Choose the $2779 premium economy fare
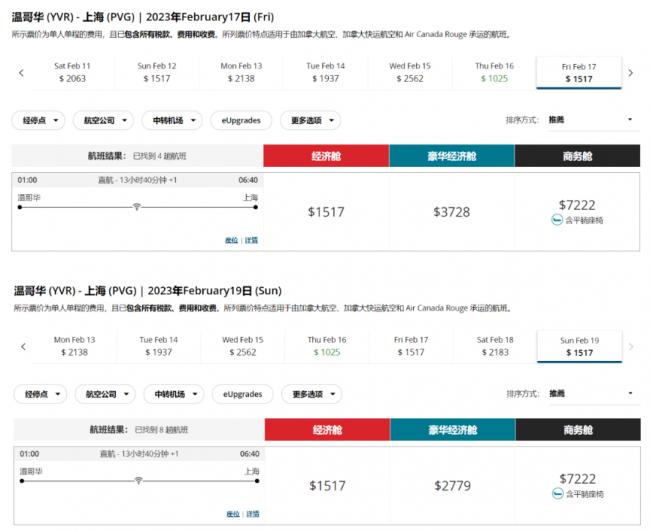This screenshot has height=531, width=650. (x=453, y=485)
